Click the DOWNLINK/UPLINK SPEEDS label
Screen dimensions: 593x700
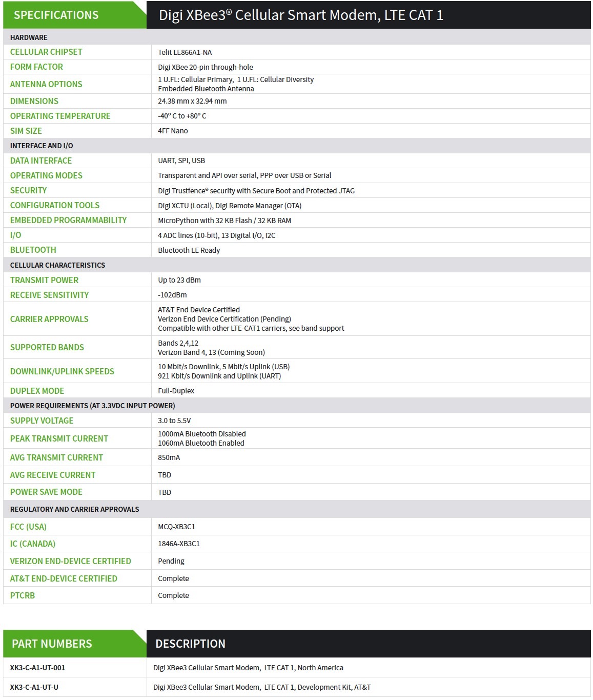click(62, 371)
